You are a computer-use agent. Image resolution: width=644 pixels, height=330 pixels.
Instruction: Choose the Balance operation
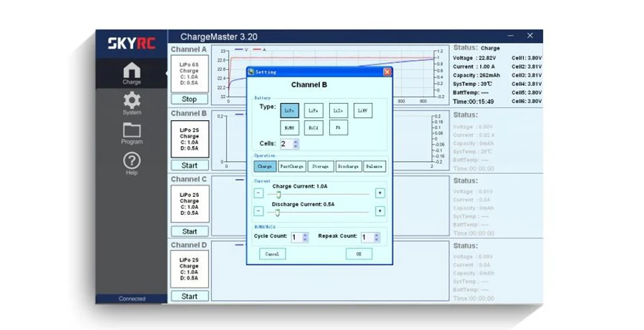[374, 167]
